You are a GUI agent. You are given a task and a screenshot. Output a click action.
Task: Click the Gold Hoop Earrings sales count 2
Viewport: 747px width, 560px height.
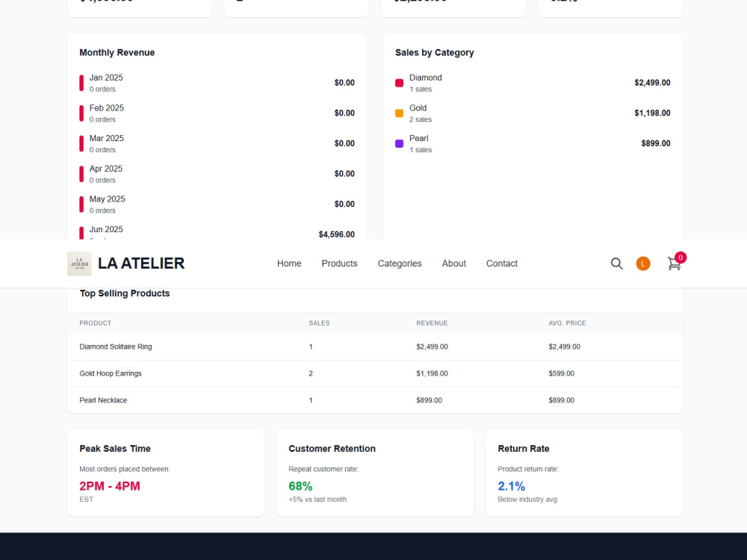pos(311,373)
